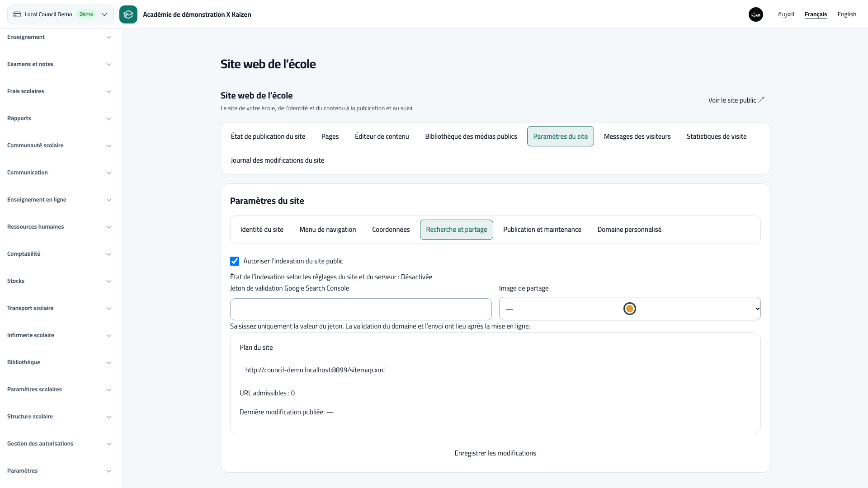Image resolution: width=868 pixels, height=488 pixels.
Task: Expand Ressources humaines section
Action: pos(59,227)
